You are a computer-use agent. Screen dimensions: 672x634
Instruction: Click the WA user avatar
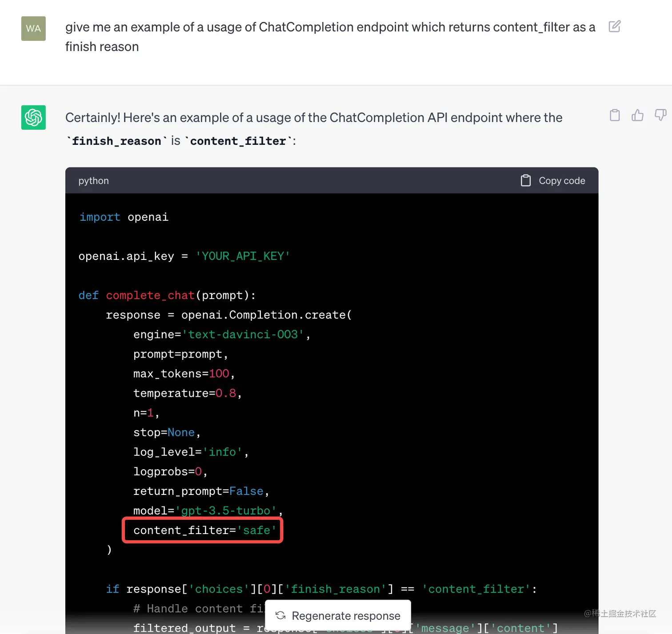coord(33,28)
